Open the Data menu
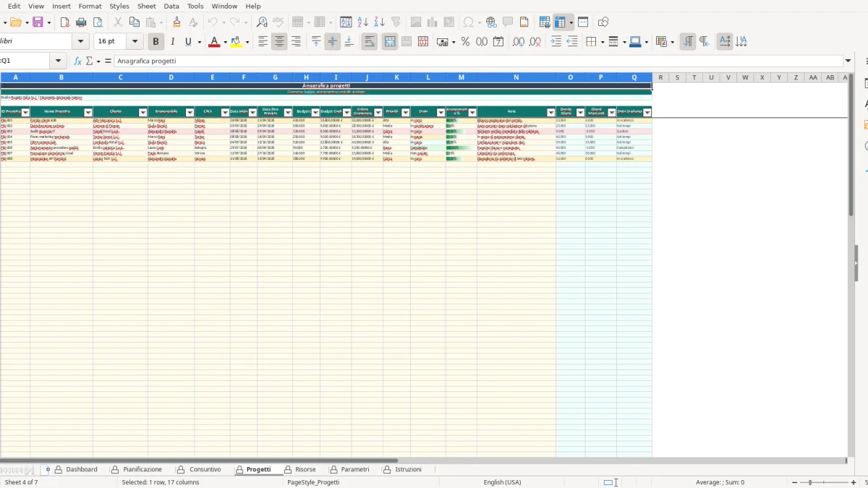868x488 pixels. 171,6
